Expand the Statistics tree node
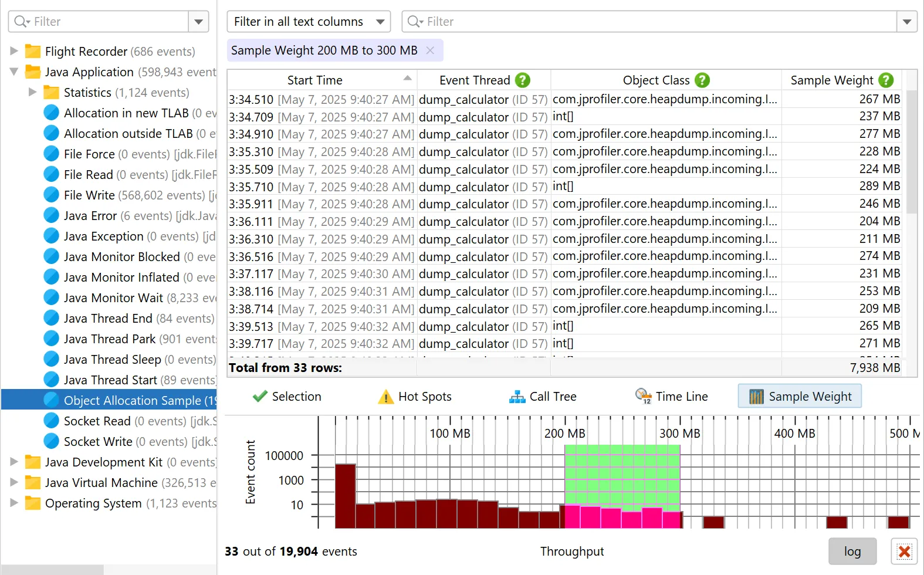 click(33, 92)
